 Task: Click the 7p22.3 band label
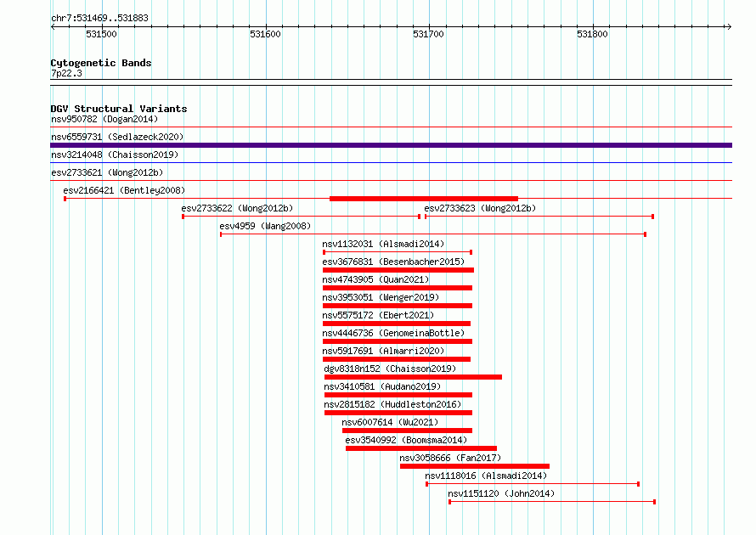coord(66,73)
